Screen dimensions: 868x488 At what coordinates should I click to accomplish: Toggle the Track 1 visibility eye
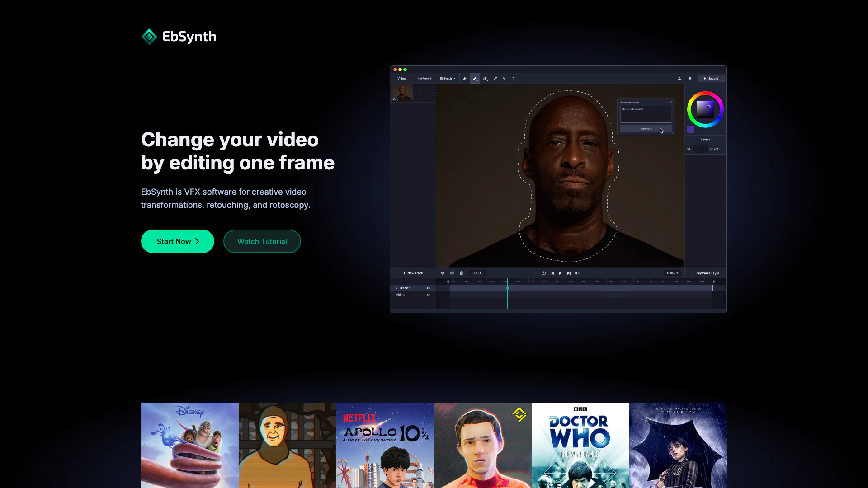429,288
